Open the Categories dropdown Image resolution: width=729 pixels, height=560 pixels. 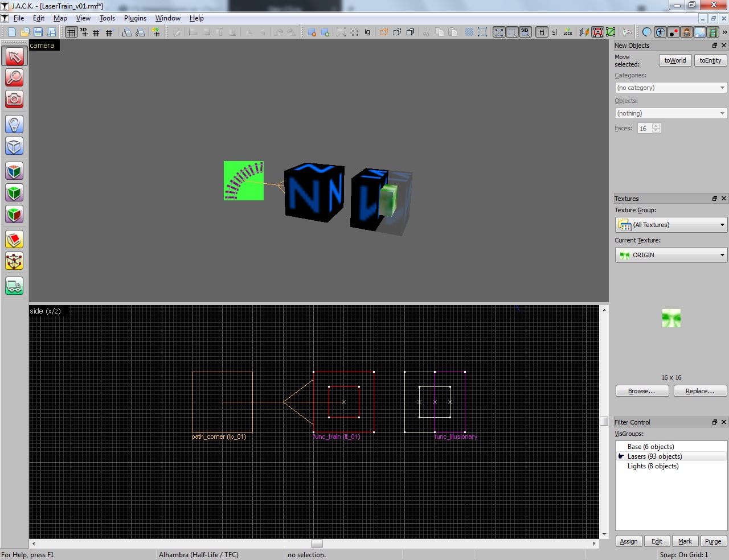671,88
